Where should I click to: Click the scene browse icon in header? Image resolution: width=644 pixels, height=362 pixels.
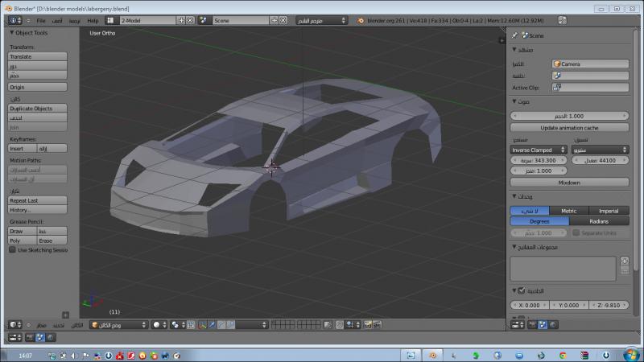pos(204,20)
